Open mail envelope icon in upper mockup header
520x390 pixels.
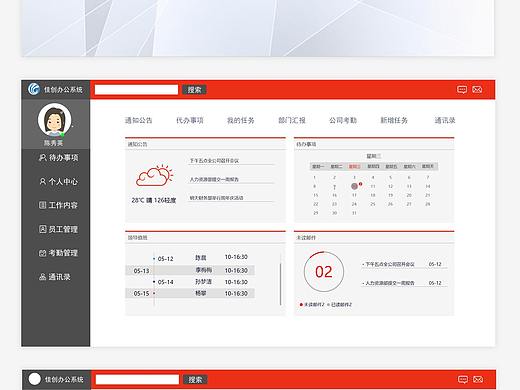(477, 89)
